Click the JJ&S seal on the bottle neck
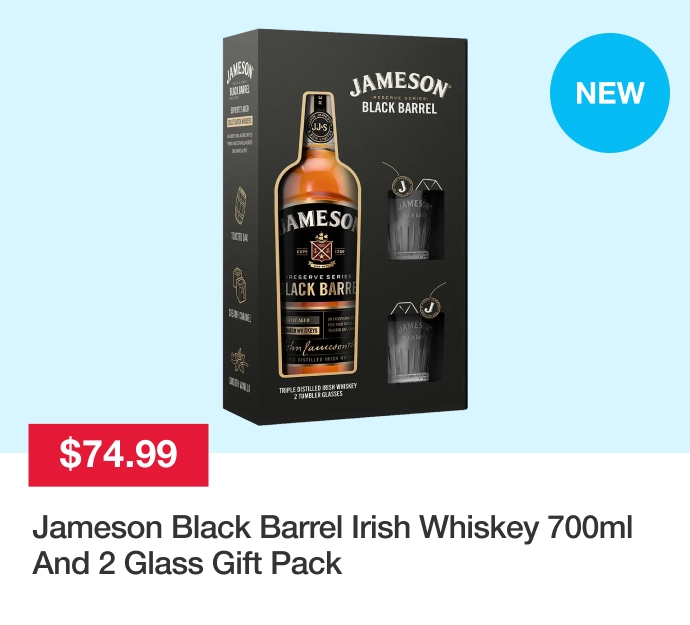 pos(319,127)
